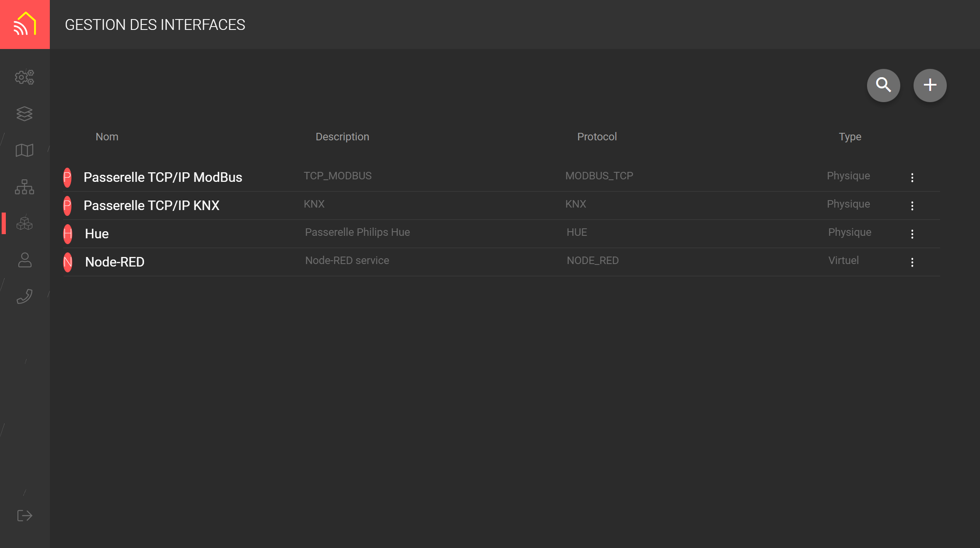Click the Type column header

[849, 137]
